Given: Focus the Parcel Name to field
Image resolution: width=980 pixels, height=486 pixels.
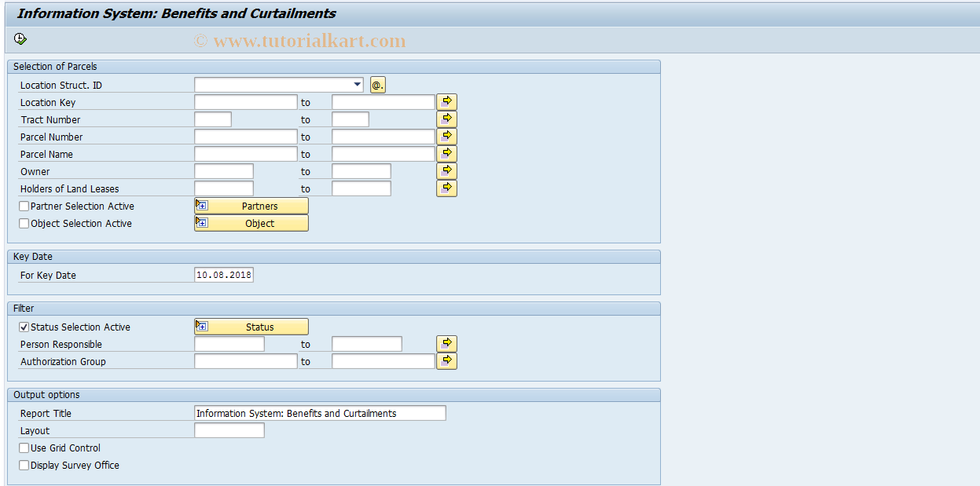Looking at the screenshot, I should (x=384, y=154).
